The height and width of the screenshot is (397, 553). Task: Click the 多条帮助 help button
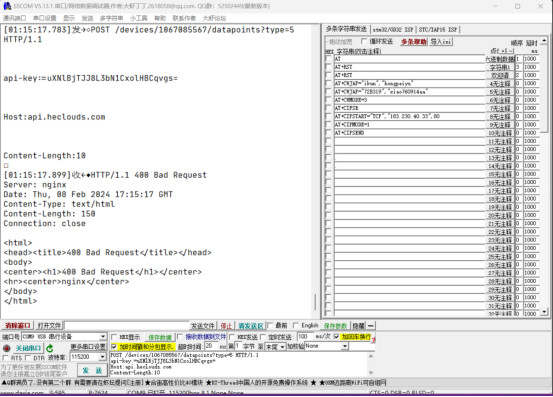pos(413,42)
